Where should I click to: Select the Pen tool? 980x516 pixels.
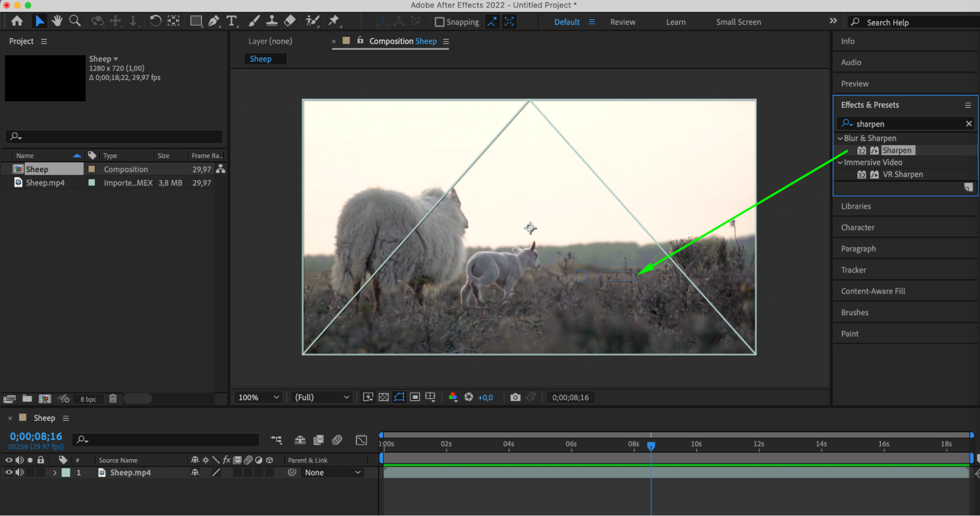[x=214, y=21]
